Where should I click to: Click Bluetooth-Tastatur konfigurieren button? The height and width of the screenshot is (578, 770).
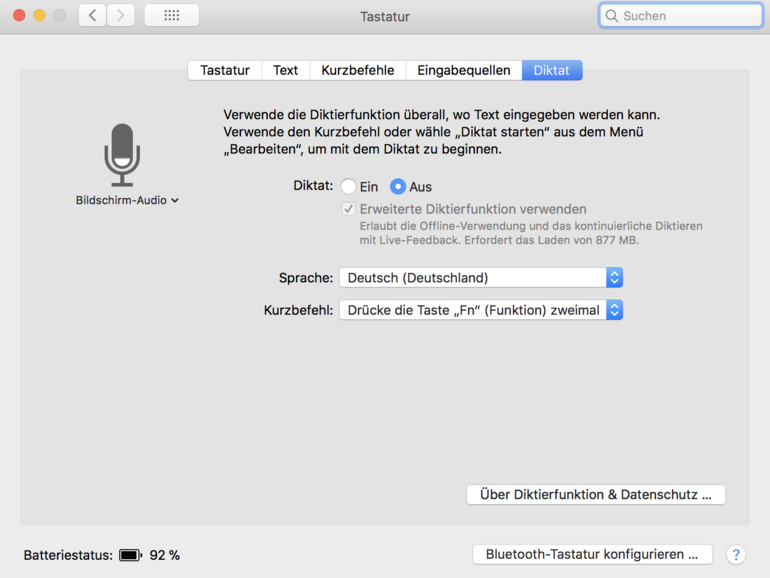pyautogui.click(x=592, y=554)
